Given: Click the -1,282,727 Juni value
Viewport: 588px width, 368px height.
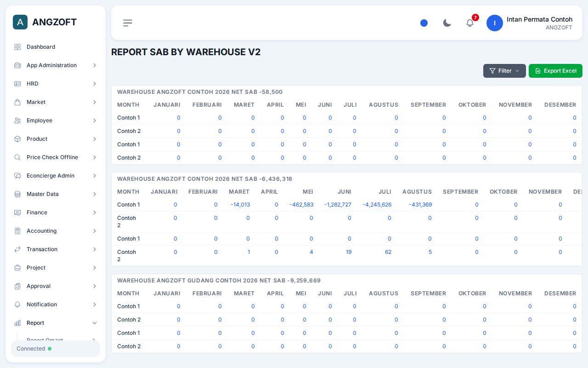Looking at the screenshot, I should 338,205.
